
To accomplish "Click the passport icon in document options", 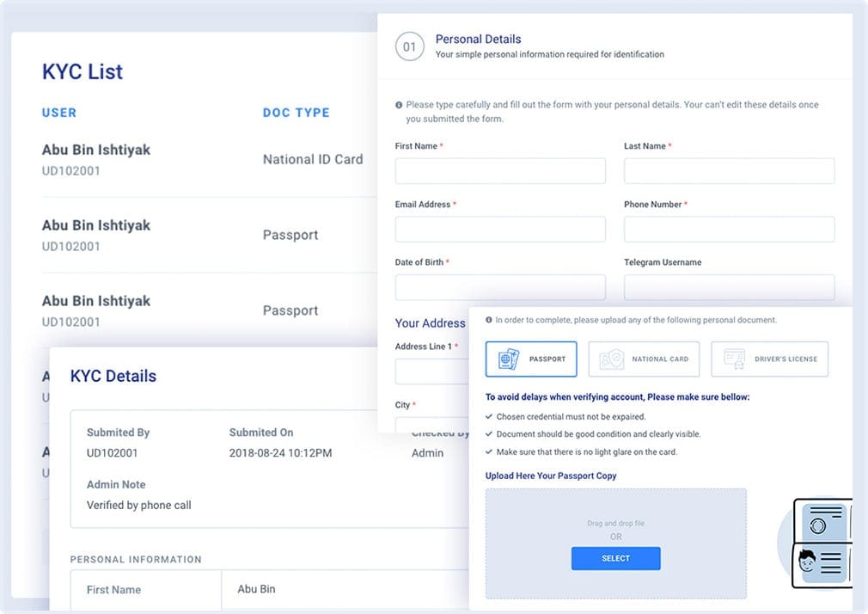I will click(509, 359).
